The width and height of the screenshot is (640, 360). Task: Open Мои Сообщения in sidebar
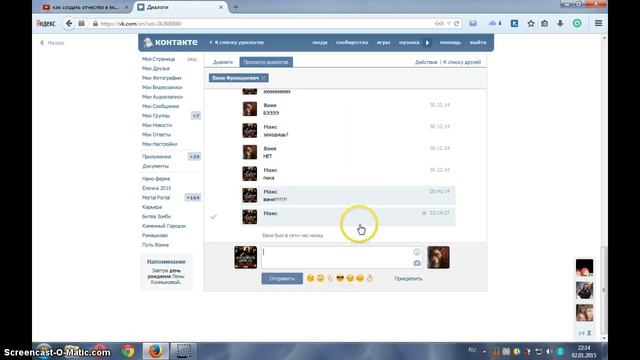click(x=160, y=106)
